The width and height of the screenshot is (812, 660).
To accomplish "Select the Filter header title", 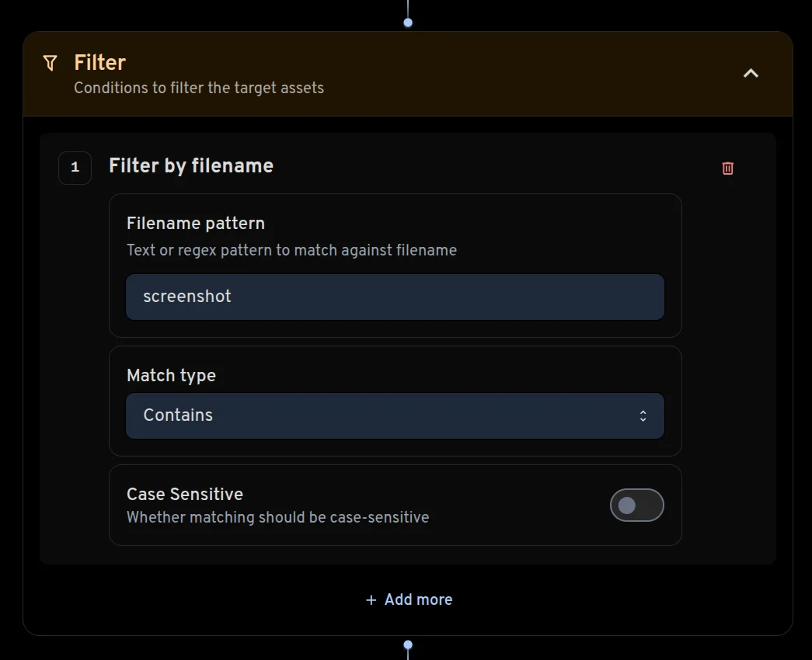I will 99,62.
